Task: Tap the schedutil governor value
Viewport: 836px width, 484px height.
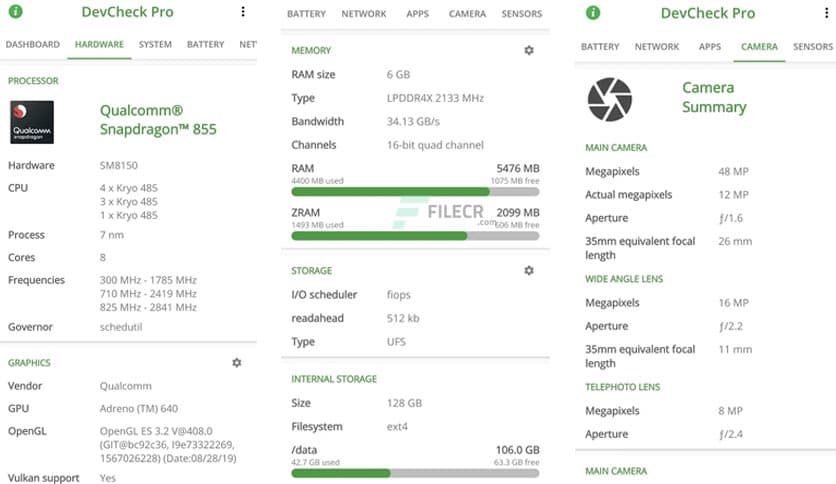Action: [121, 327]
